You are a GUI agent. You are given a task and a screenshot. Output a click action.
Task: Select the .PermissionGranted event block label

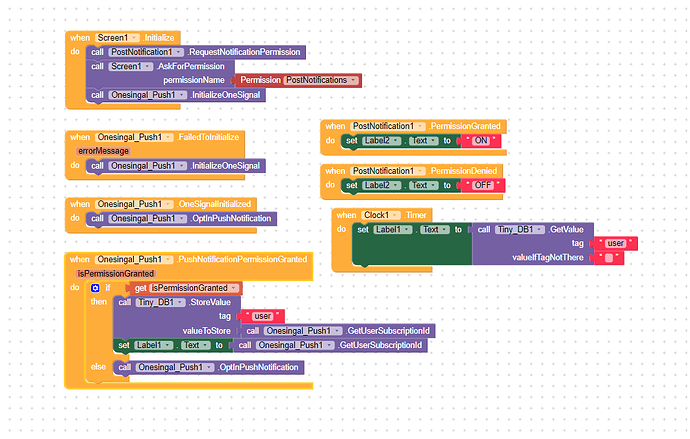pos(465,126)
